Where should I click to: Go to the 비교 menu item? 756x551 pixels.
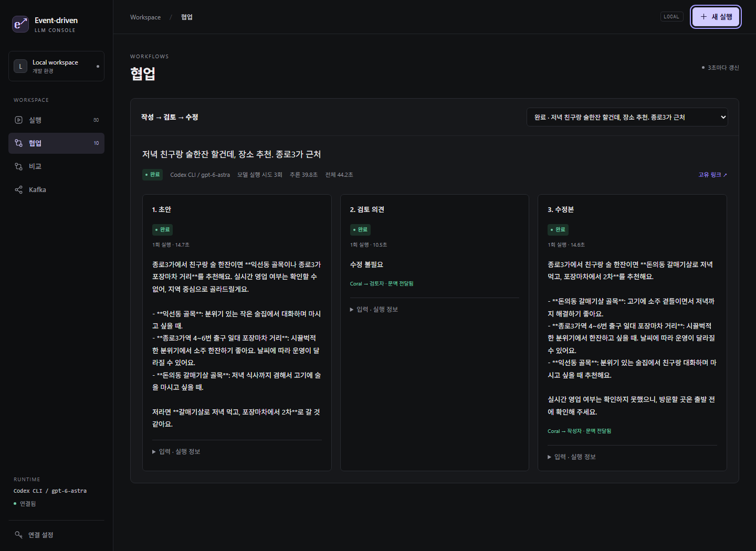tap(56, 166)
